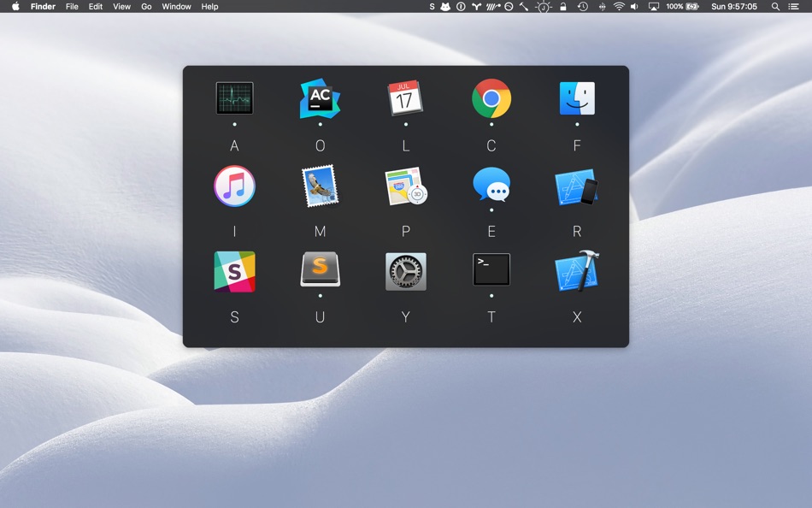812x508 pixels.
Task: Open the Window menu
Action: click(x=176, y=6)
